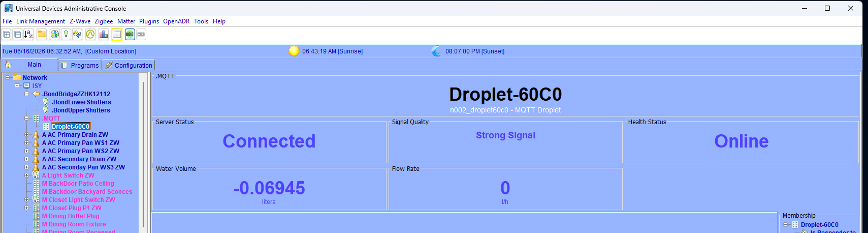
Task: Expand A AC Primary Pan WS2 ZW node
Action: pos(27,151)
